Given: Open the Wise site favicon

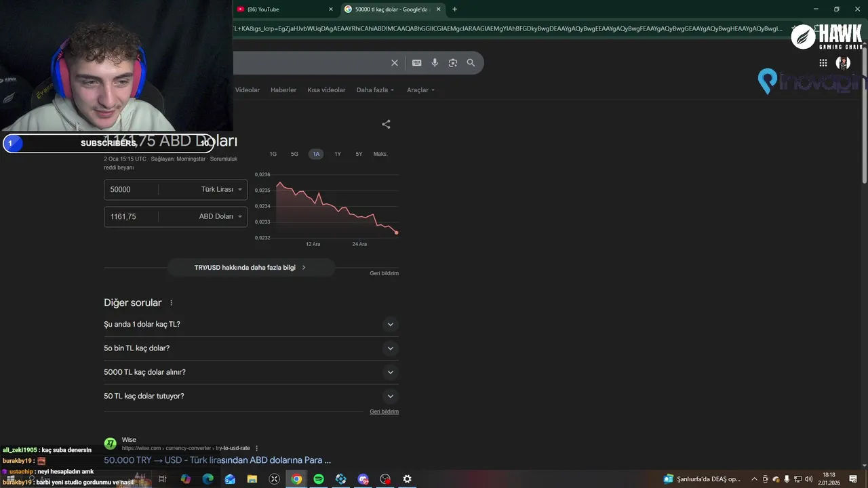Looking at the screenshot, I should click(x=110, y=444).
